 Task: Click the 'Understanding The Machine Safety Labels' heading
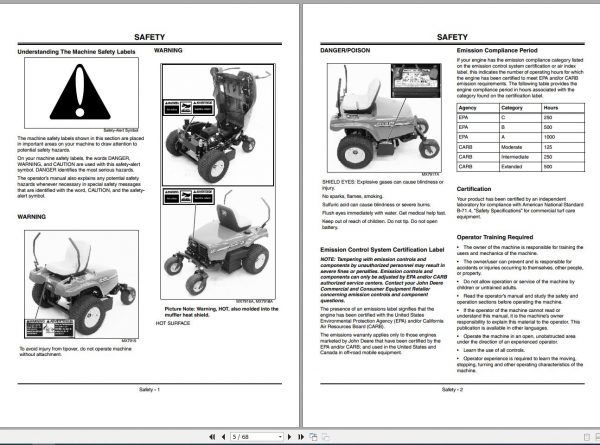(76, 52)
